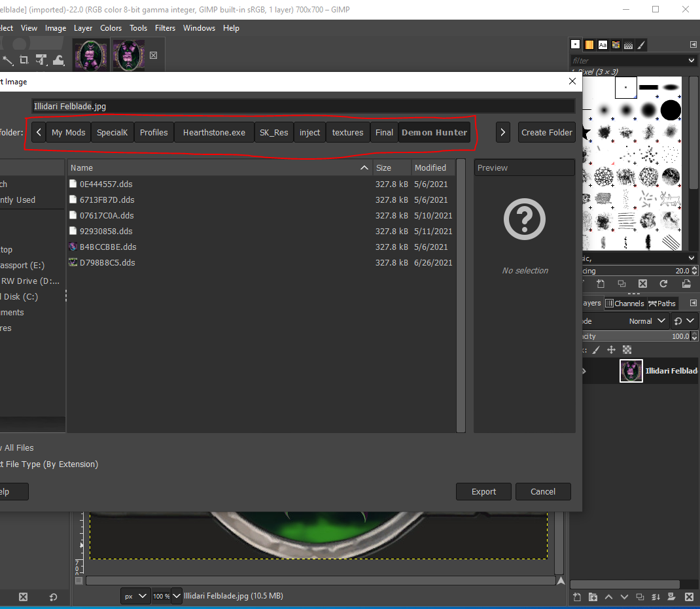Open the layer Mode Normal dropdown
700x609 pixels.
pyautogui.click(x=646, y=321)
